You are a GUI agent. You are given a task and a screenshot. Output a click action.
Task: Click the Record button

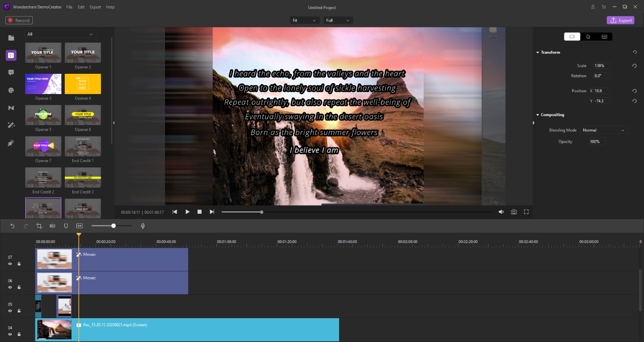coord(19,20)
